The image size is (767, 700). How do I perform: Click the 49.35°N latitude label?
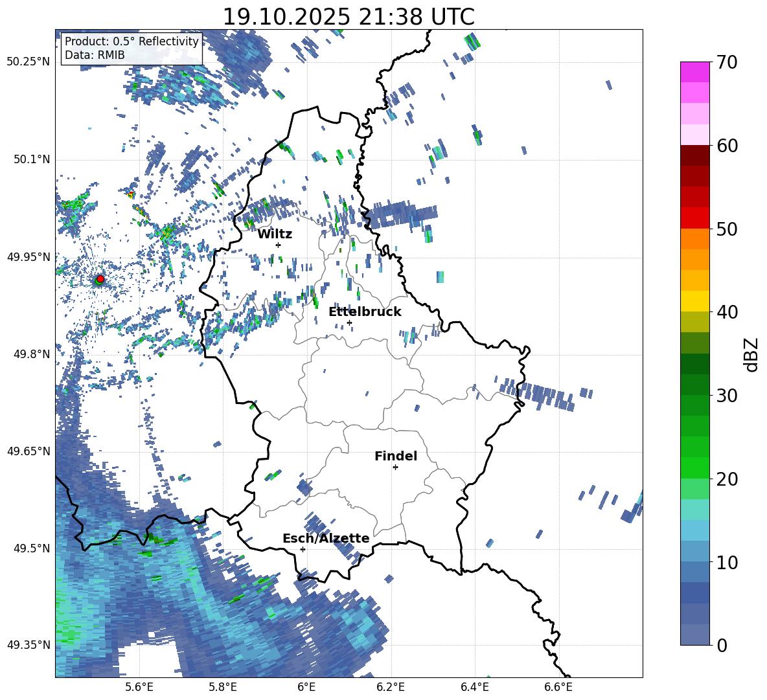(x=29, y=645)
